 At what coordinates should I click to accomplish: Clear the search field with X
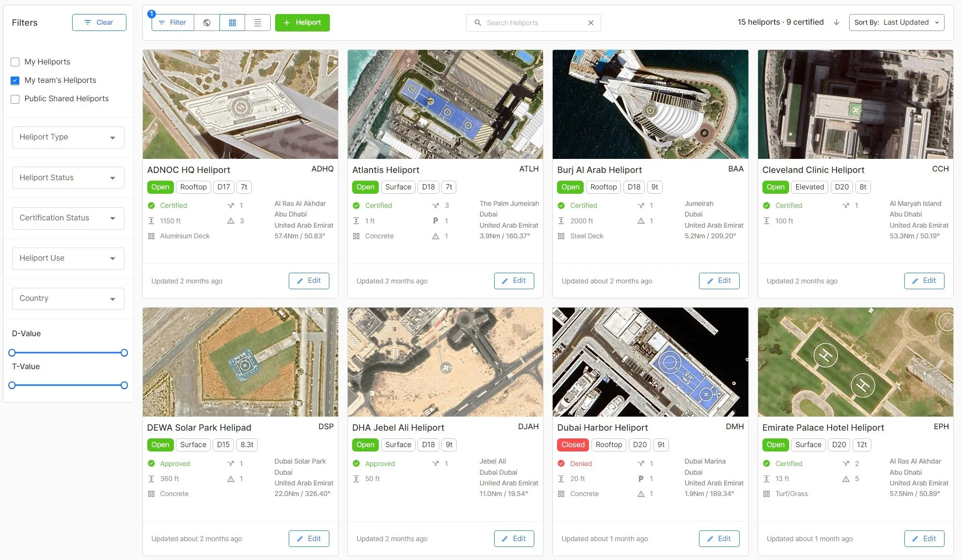590,23
